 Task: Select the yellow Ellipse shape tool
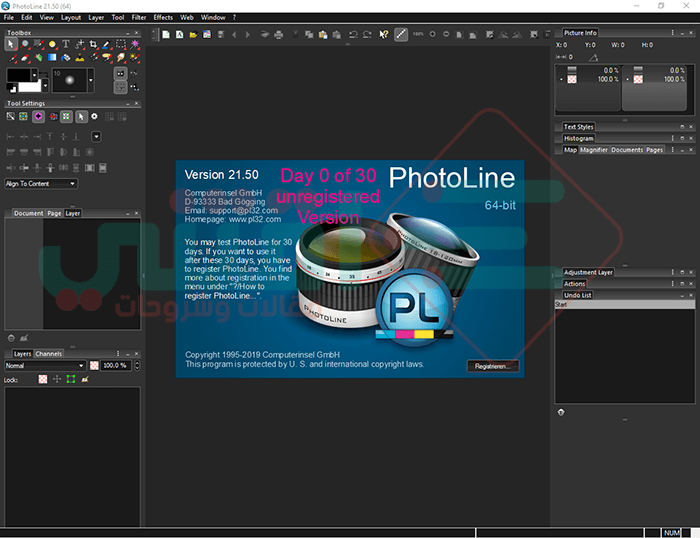tap(52, 44)
